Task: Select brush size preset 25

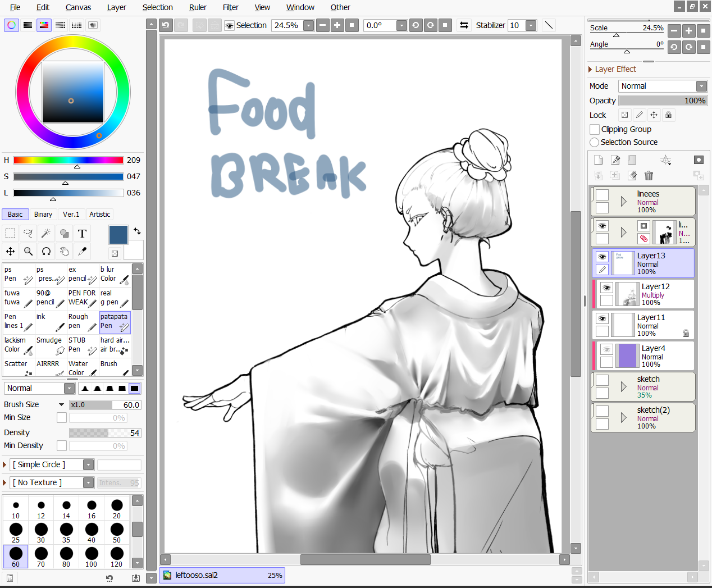Action: 16,532
